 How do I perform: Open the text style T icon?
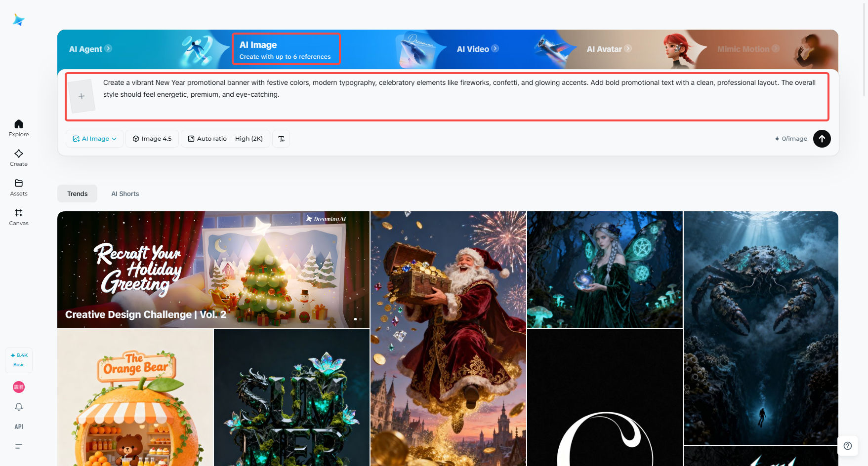point(281,139)
